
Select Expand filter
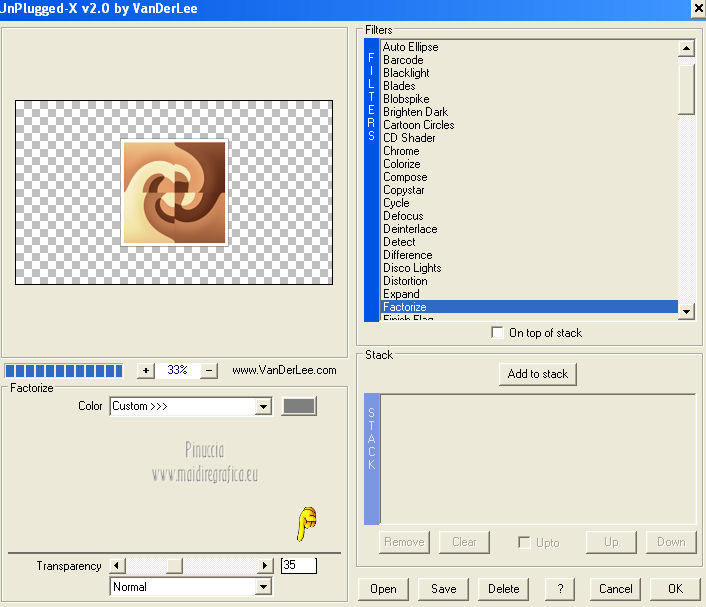click(529, 294)
